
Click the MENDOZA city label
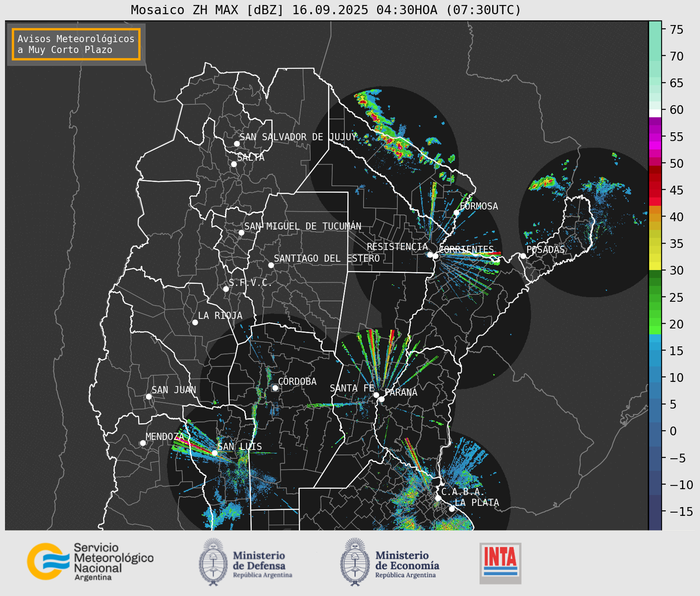point(165,437)
